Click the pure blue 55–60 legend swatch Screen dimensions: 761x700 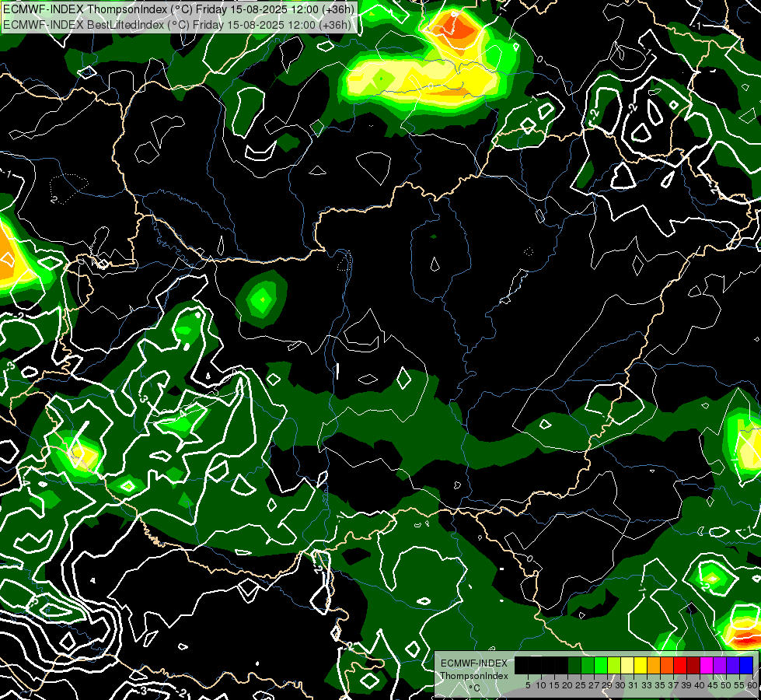click(x=746, y=665)
